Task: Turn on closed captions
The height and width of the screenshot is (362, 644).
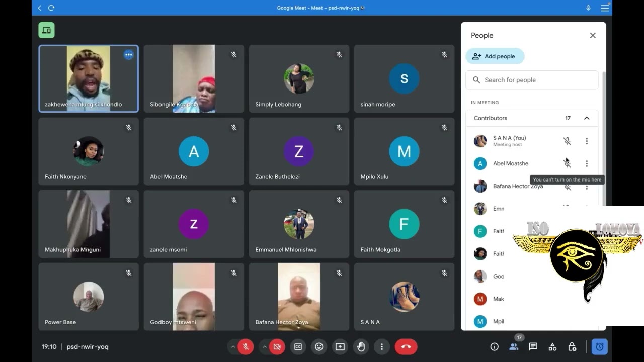Action: pos(298,346)
